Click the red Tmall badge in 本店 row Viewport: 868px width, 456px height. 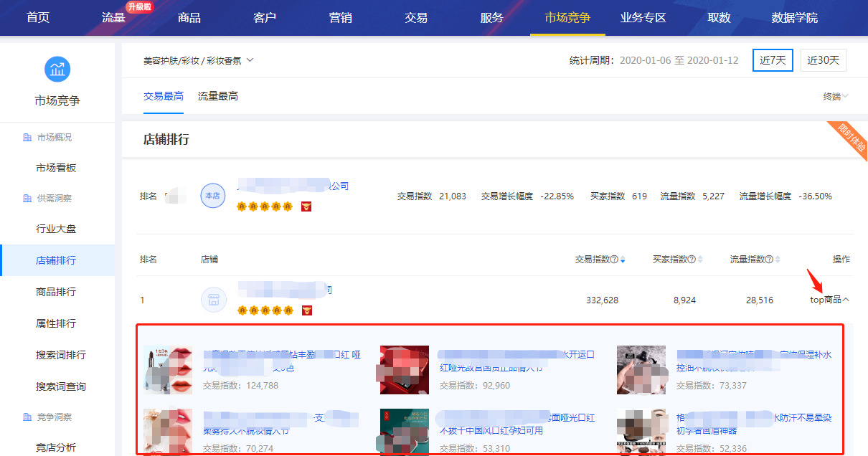307,206
